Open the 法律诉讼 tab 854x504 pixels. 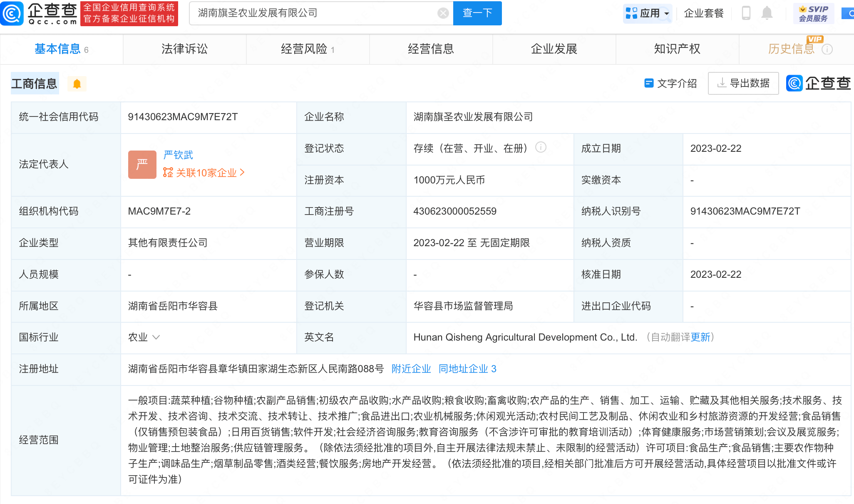(184, 49)
